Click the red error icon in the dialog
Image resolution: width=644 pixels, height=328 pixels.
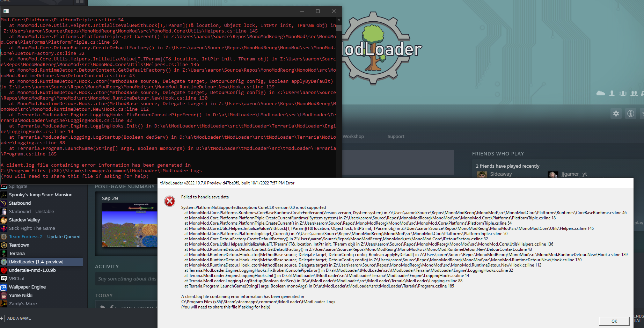[x=170, y=201]
